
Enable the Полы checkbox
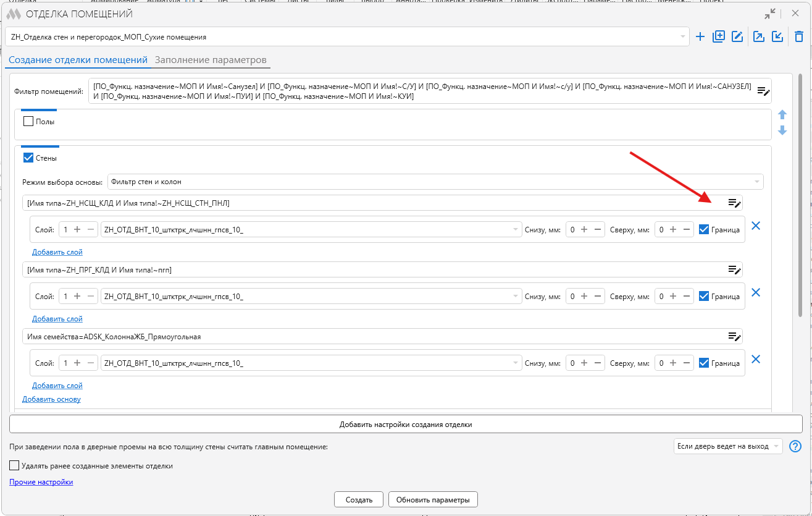28,122
